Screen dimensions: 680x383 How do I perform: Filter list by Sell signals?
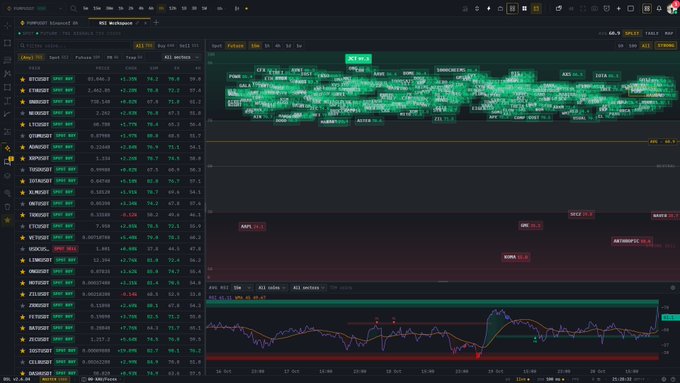[x=189, y=46]
